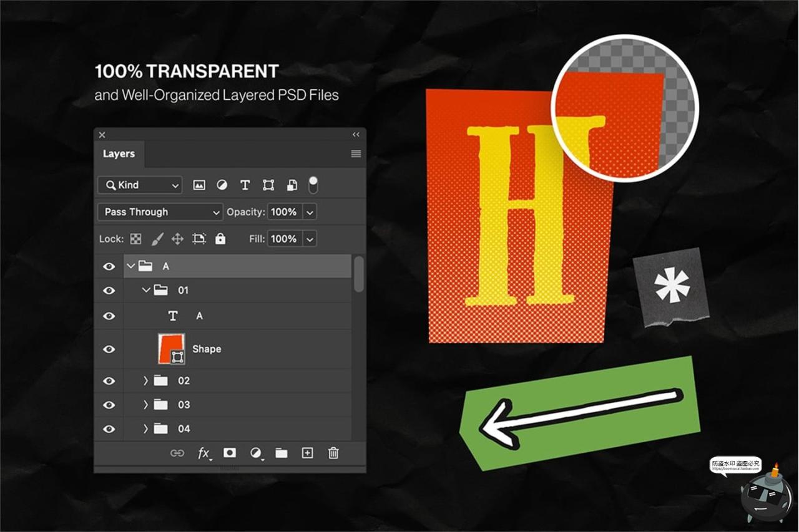This screenshot has height=532, width=799.
Task: Filter layers by type (T) icon
Action: (x=245, y=185)
